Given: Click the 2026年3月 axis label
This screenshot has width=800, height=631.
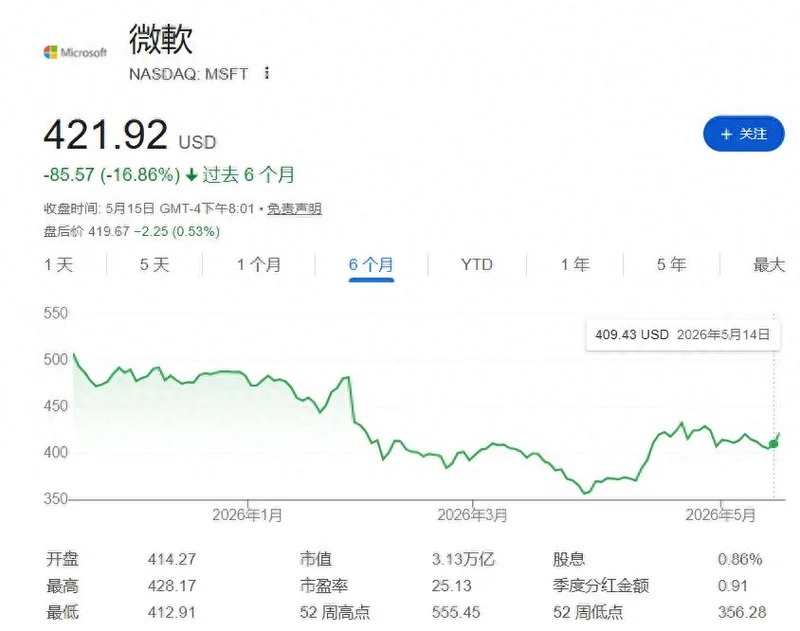Looking at the screenshot, I should pos(472,515).
